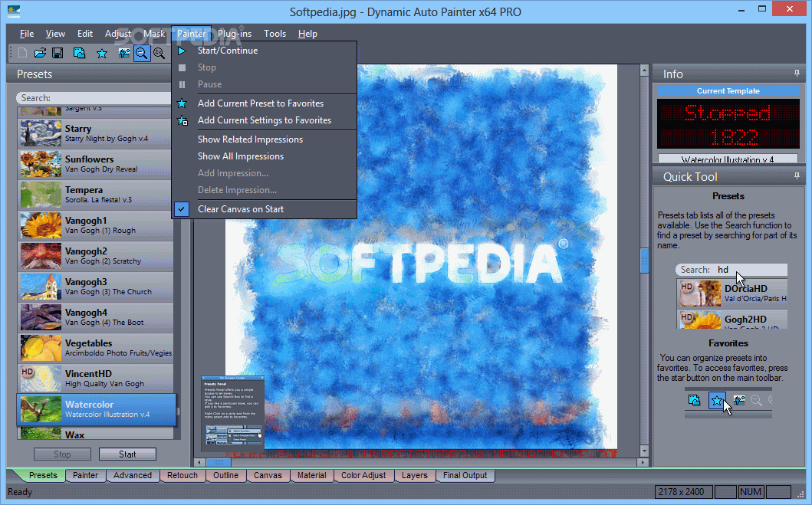The width and height of the screenshot is (812, 505).
Task: Choose Show Related Impressions
Action: 264,139
